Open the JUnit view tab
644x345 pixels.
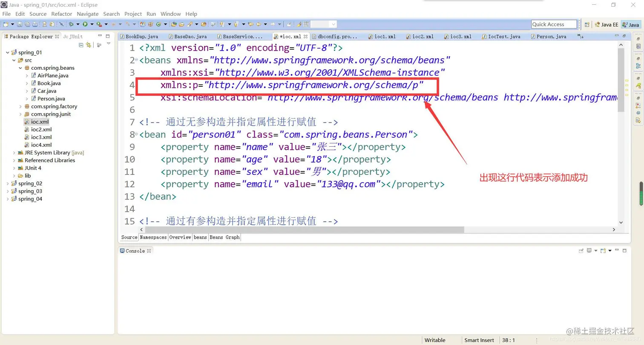tap(73, 37)
